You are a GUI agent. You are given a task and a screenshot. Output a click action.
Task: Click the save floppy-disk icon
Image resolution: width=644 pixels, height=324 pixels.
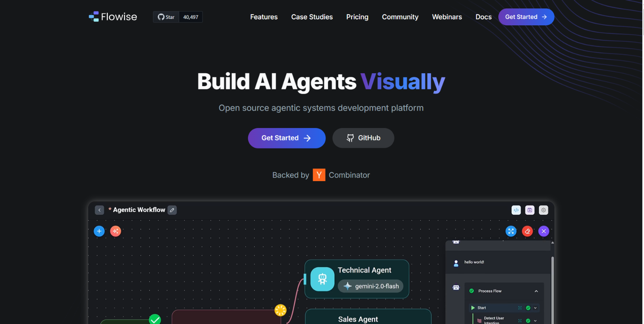[530, 210]
